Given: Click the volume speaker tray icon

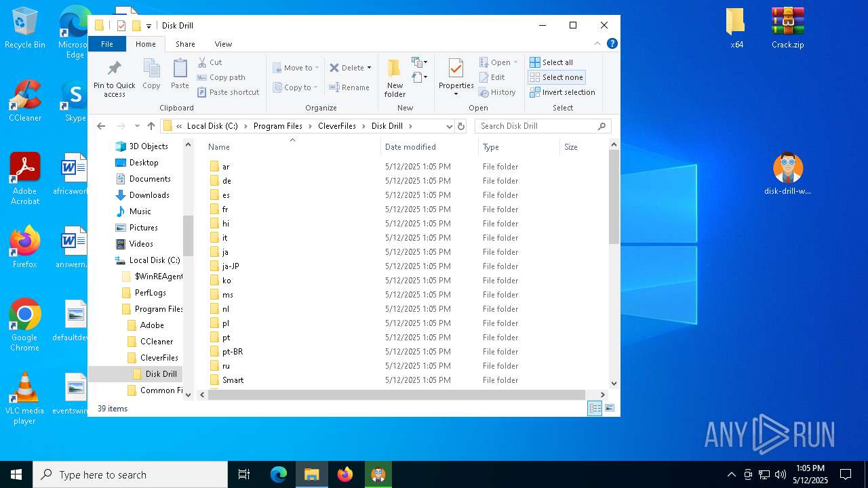Looking at the screenshot, I should (781, 474).
